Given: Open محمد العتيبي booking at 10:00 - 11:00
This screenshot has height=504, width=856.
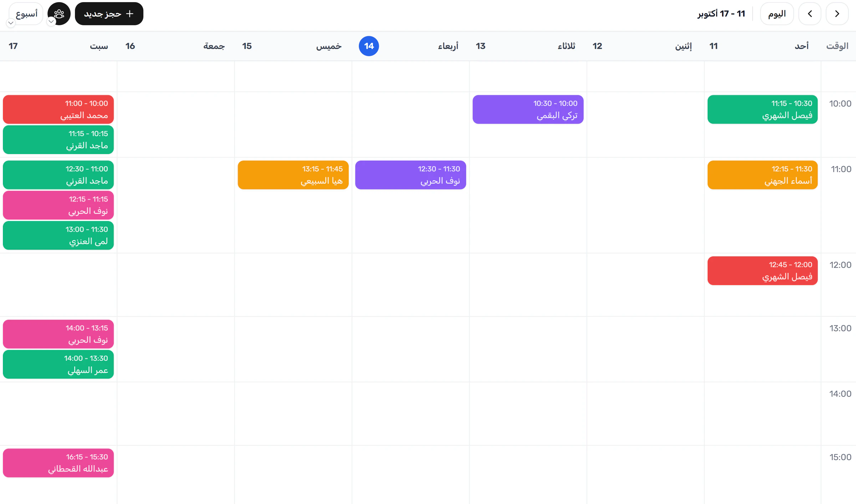Looking at the screenshot, I should click(x=58, y=109).
